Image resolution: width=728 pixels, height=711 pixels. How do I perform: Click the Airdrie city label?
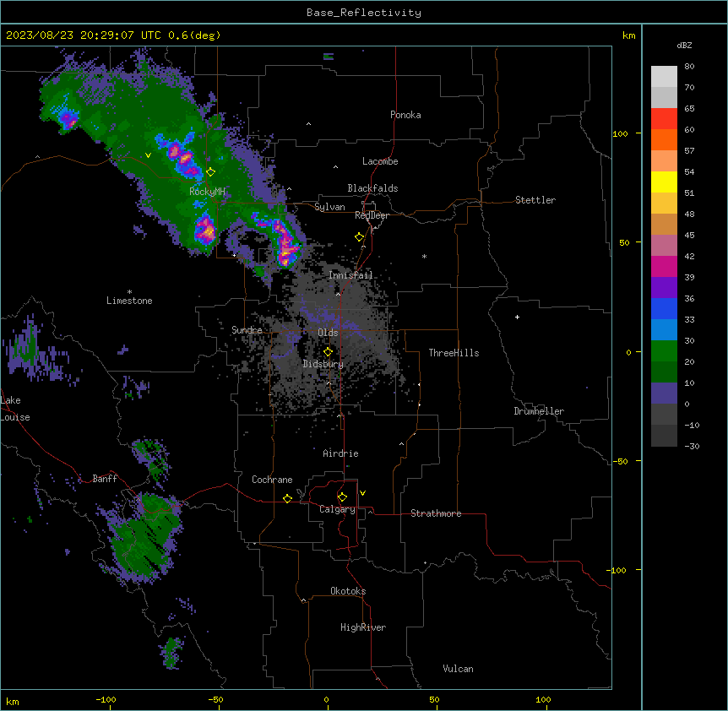pyautogui.click(x=340, y=453)
